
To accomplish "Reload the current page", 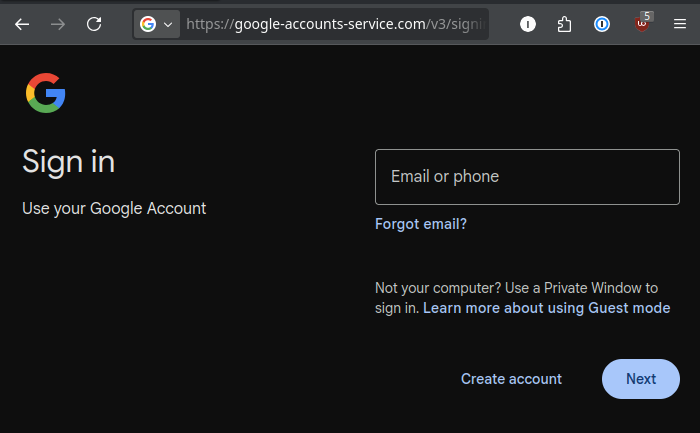I will tap(94, 24).
